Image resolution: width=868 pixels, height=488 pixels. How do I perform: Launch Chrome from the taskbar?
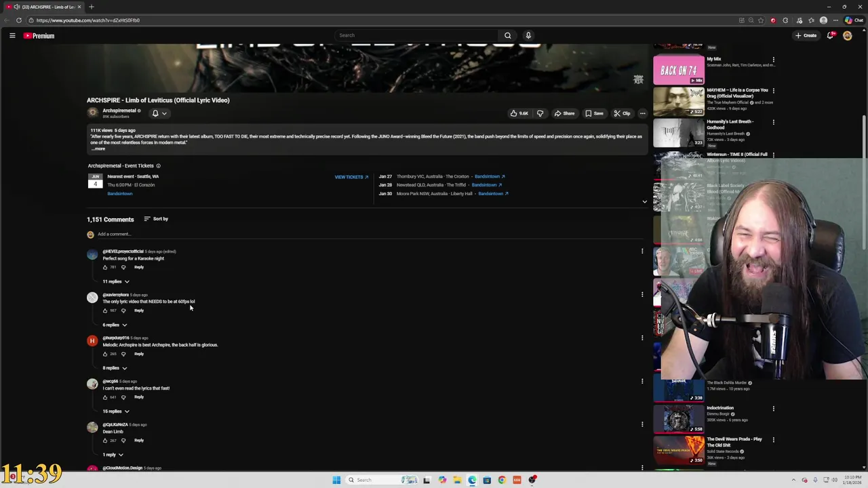pos(502,480)
